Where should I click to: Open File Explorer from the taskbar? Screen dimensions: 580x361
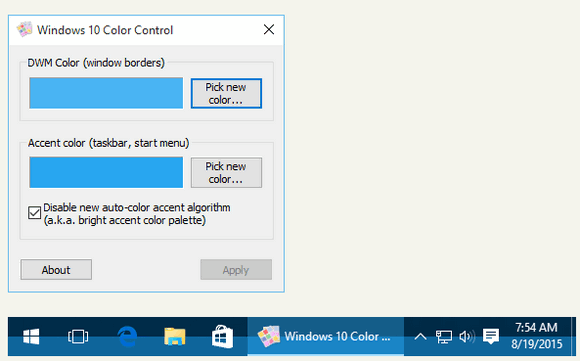click(x=175, y=337)
